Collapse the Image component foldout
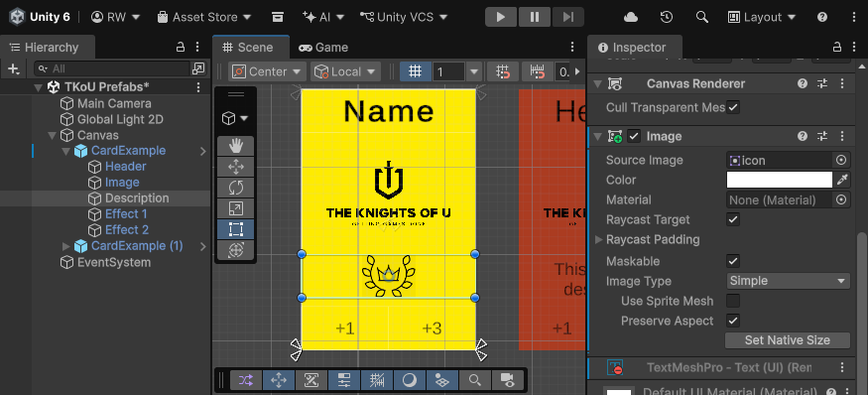Screen dimensions: 868x395 click(x=598, y=136)
